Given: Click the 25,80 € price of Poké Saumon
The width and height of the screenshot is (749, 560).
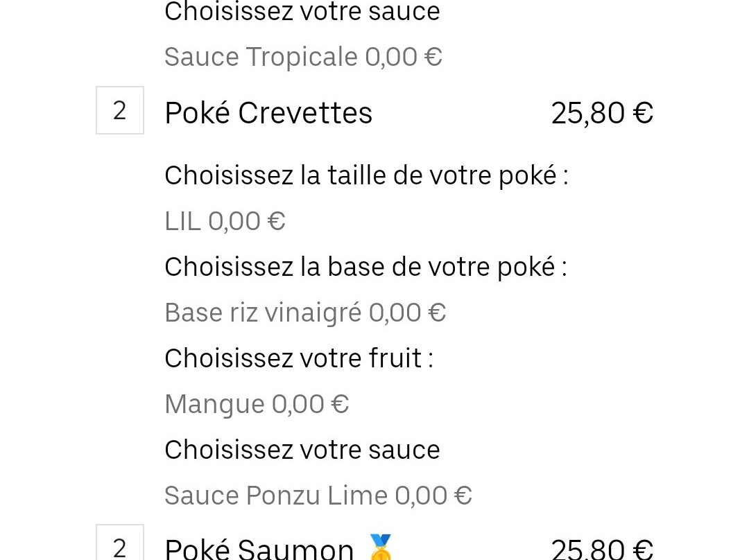Looking at the screenshot, I should point(602,548).
